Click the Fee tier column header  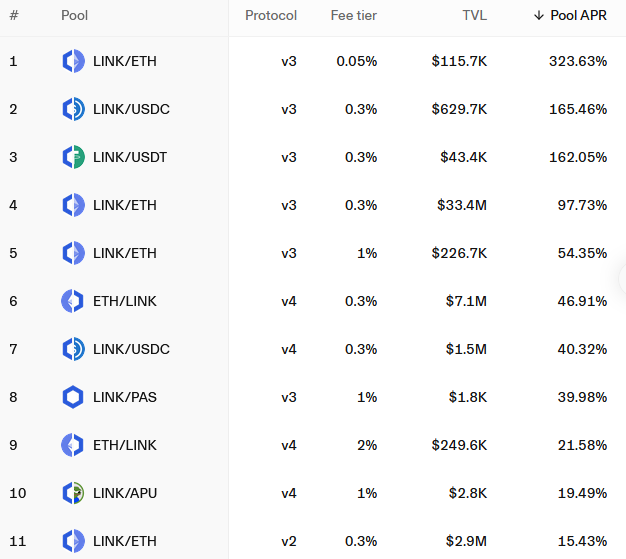354,16
